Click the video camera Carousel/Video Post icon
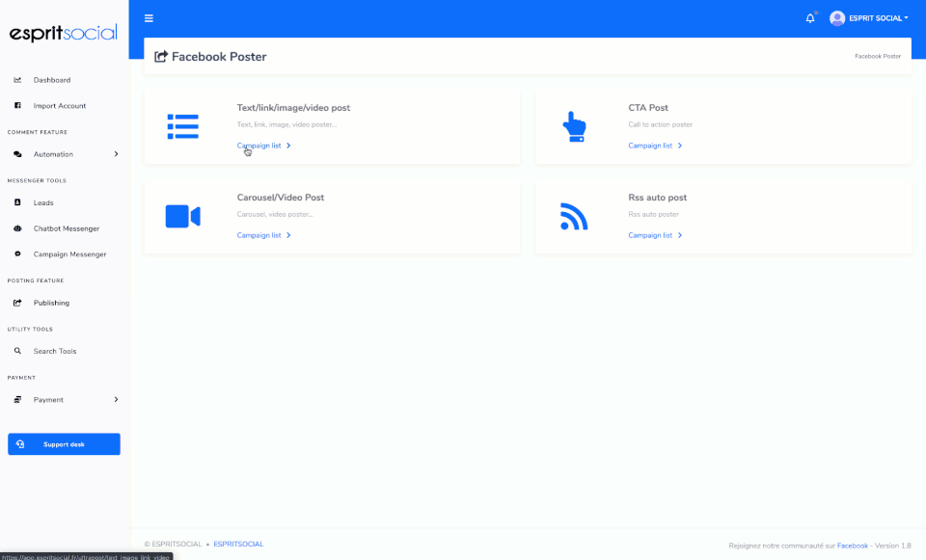The width and height of the screenshot is (926, 560). point(183,217)
